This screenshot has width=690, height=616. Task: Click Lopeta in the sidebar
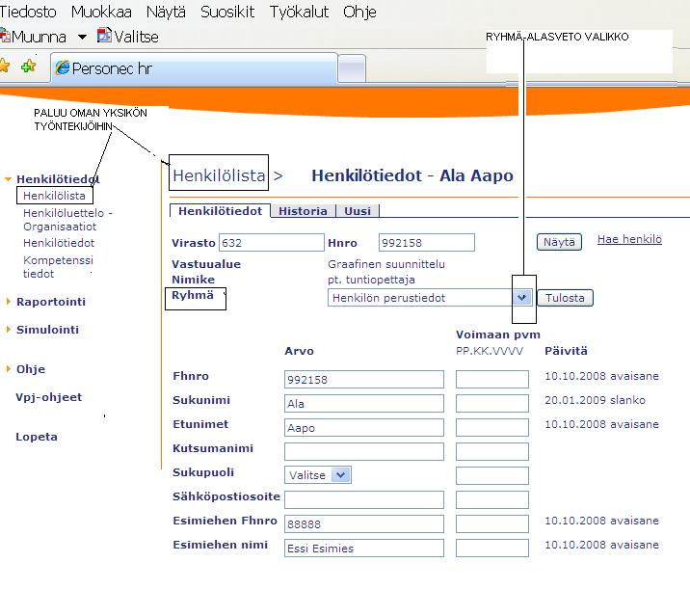click(37, 437)
